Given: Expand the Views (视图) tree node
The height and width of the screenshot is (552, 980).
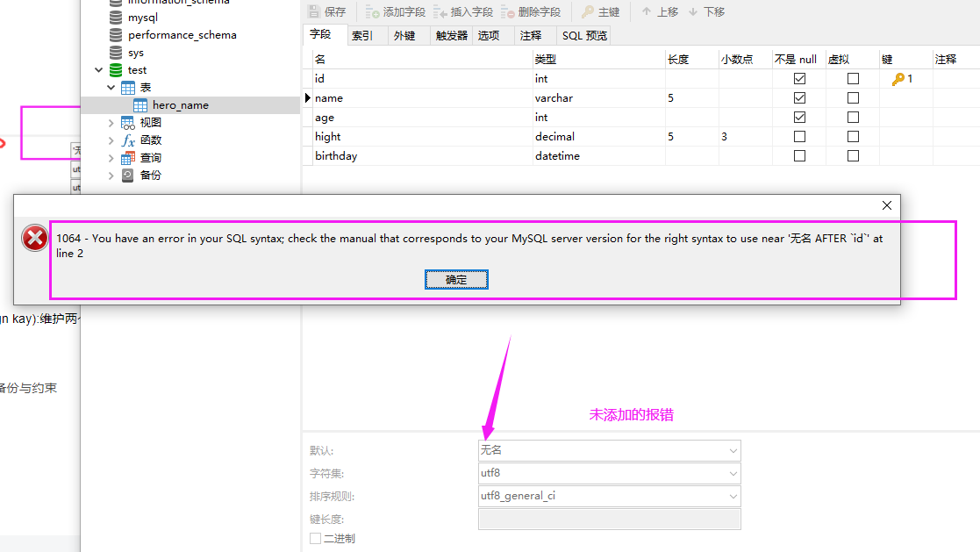Looking at the screenshot, I should tap(111, 123).
